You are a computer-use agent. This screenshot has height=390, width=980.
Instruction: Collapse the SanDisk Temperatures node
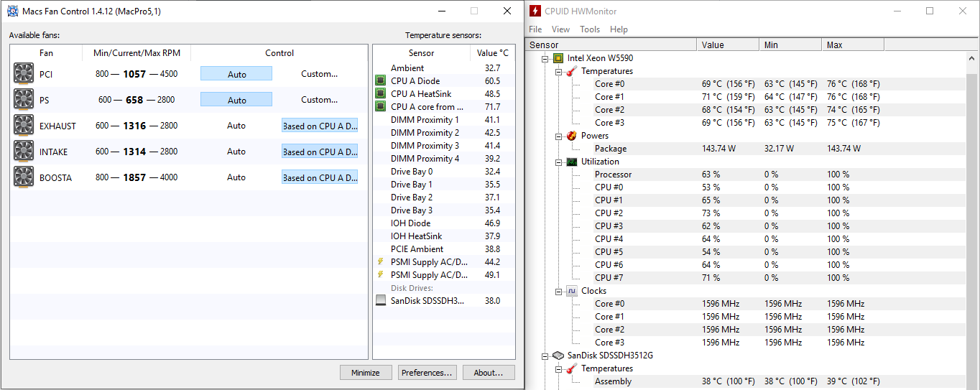pos(558,368)
